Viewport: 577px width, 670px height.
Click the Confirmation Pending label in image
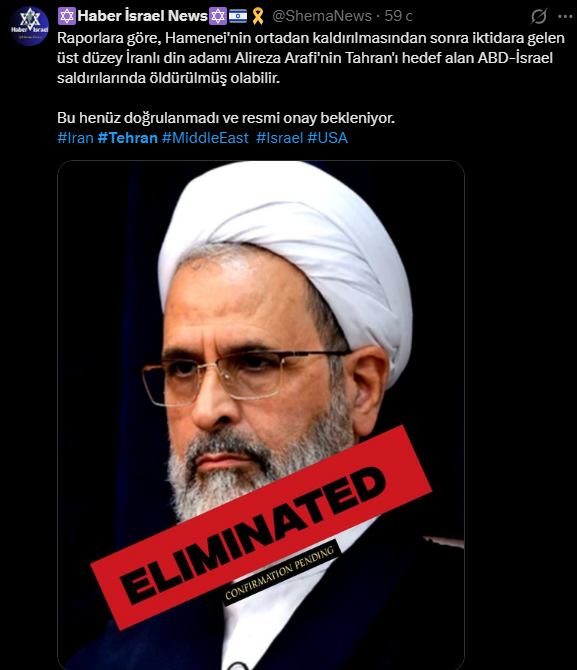[280, 573]
